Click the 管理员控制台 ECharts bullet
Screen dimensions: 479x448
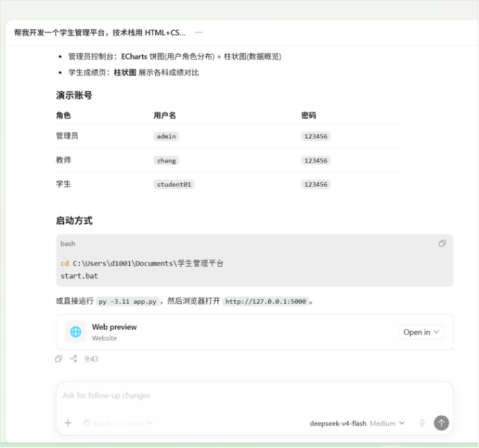point(174,57)
